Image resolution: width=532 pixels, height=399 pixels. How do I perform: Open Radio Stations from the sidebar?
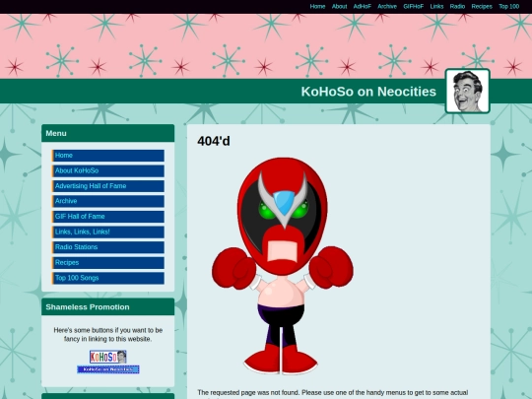coord(108,247)
